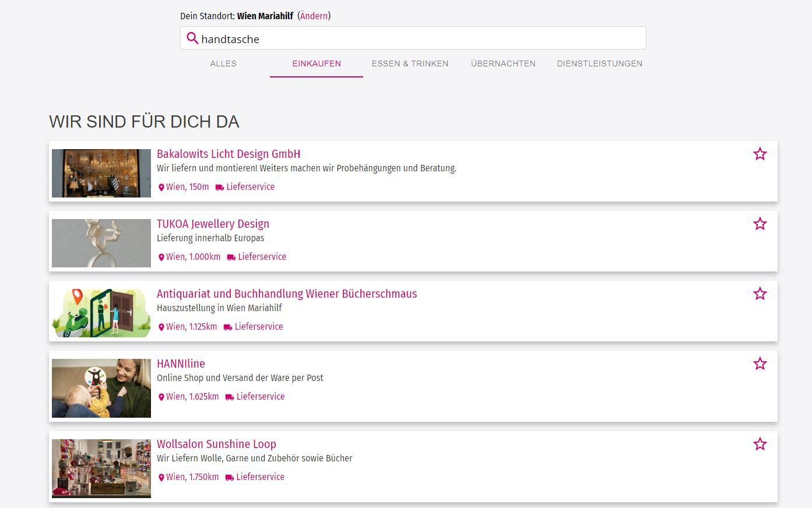This screenshot has height=508, width=812.
Task: Star the TUKOA Jewellery Design listing
Action: 760,224
